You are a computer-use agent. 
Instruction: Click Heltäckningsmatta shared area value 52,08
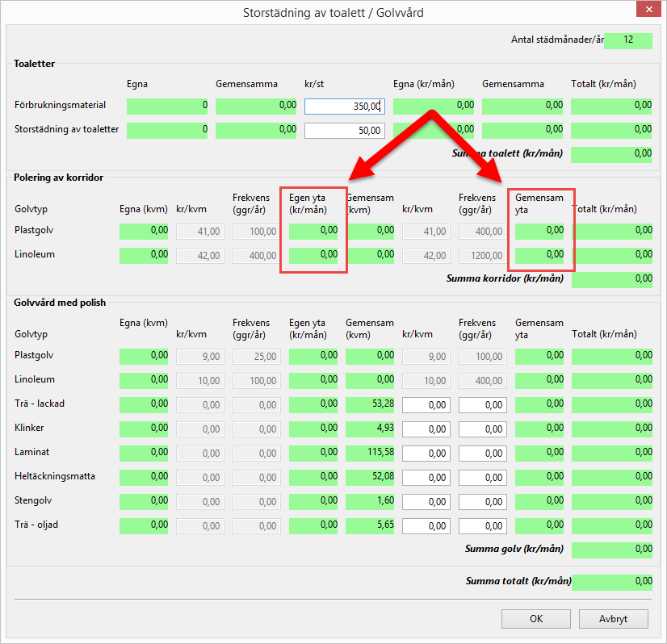click(x=370, y=477)
